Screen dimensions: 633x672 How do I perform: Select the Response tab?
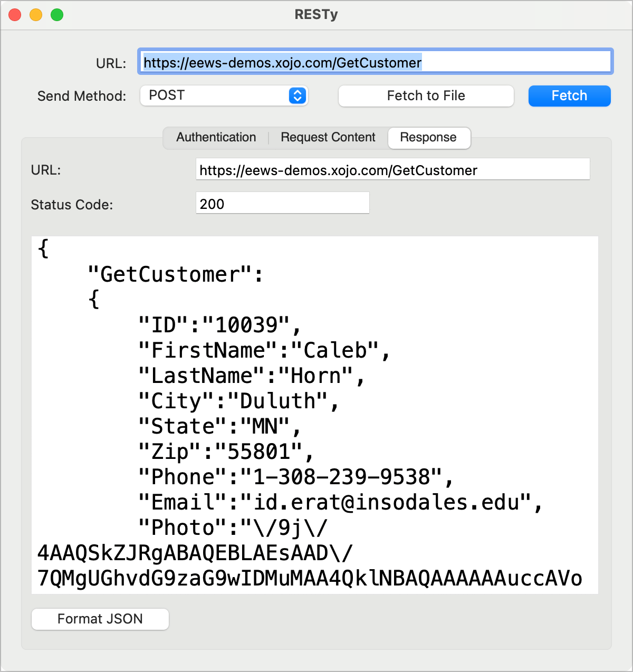click(429, 138)
